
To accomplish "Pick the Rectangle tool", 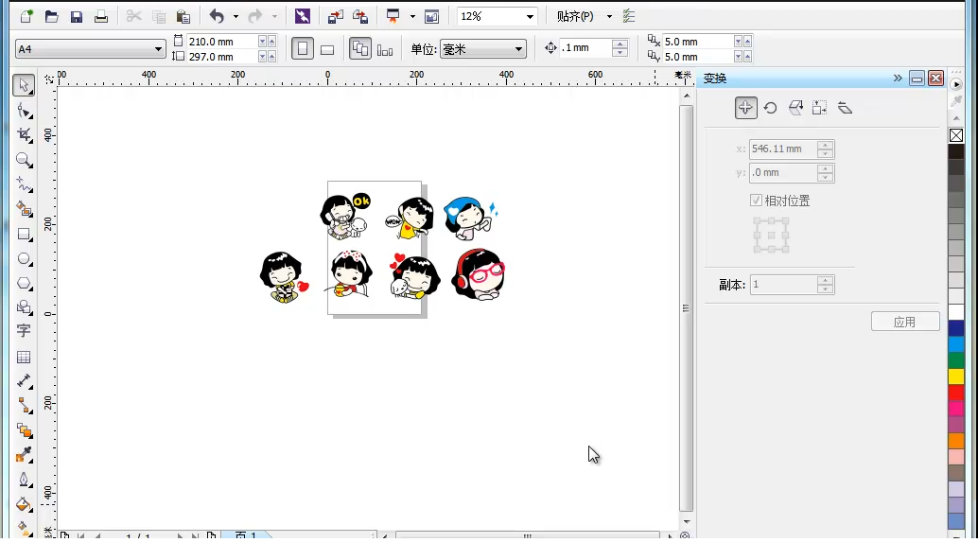I will (x=24, y=234).
